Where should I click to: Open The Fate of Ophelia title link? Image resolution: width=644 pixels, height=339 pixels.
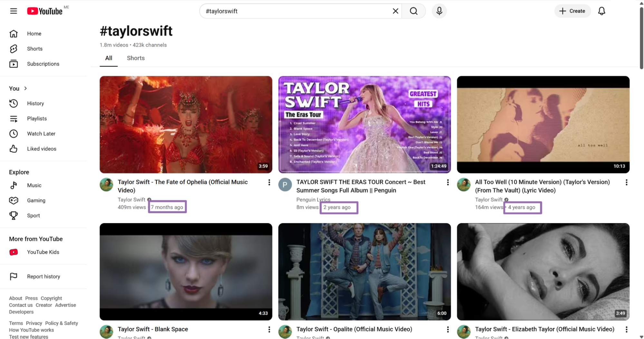(x=183, y=186)
